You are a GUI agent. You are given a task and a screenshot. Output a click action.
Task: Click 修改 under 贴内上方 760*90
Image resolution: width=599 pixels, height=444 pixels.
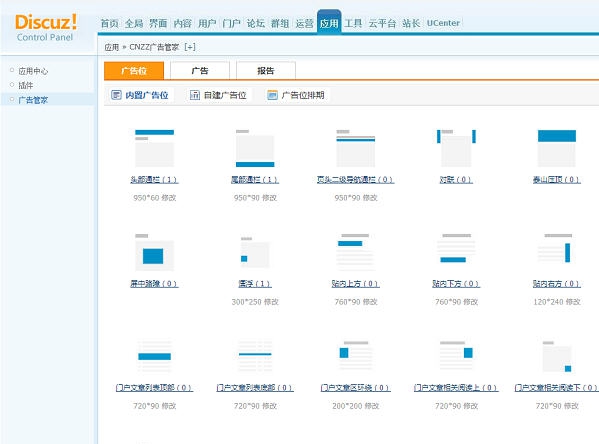coord(370,302)
